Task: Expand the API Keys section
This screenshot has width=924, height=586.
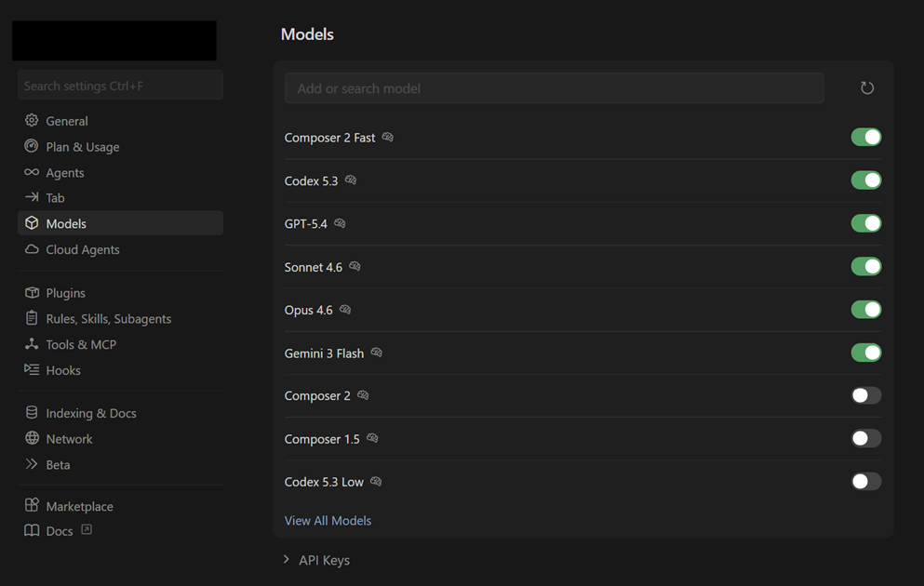Action: [x=316, y=560]
